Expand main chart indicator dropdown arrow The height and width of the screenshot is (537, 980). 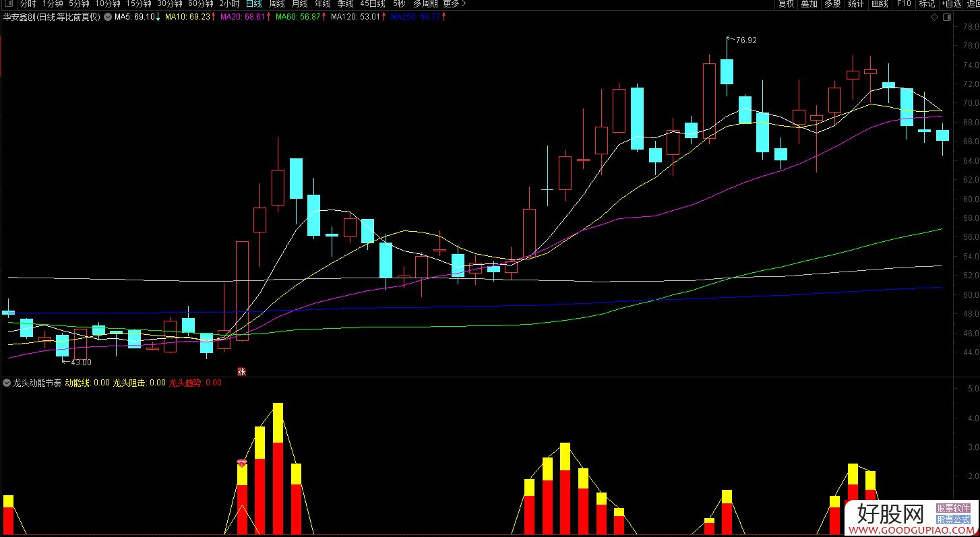coord(108,17)
